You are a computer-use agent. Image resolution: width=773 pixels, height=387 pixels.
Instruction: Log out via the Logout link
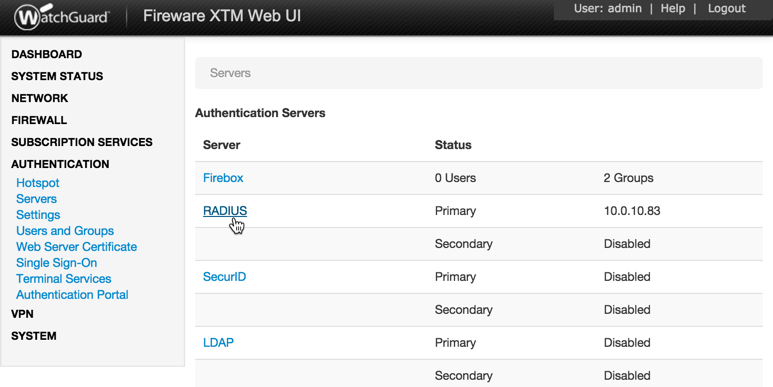pyautogui.click(x=727, y=8)
